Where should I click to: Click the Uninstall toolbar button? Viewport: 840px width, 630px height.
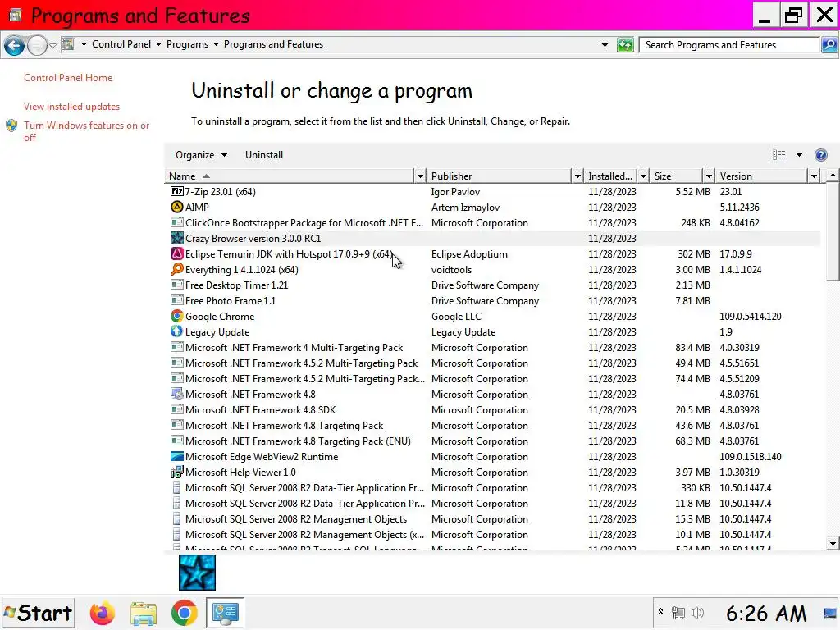click(264, 155)
